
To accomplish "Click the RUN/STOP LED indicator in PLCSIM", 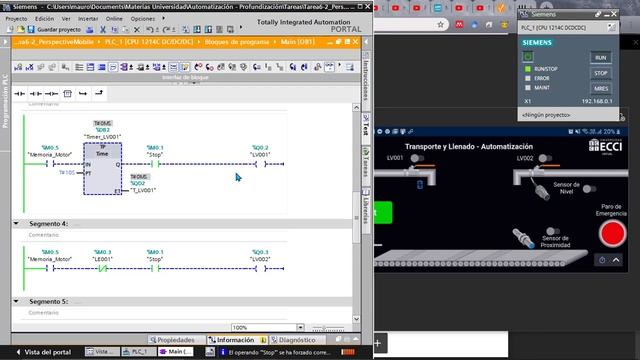I will [528, 69].
